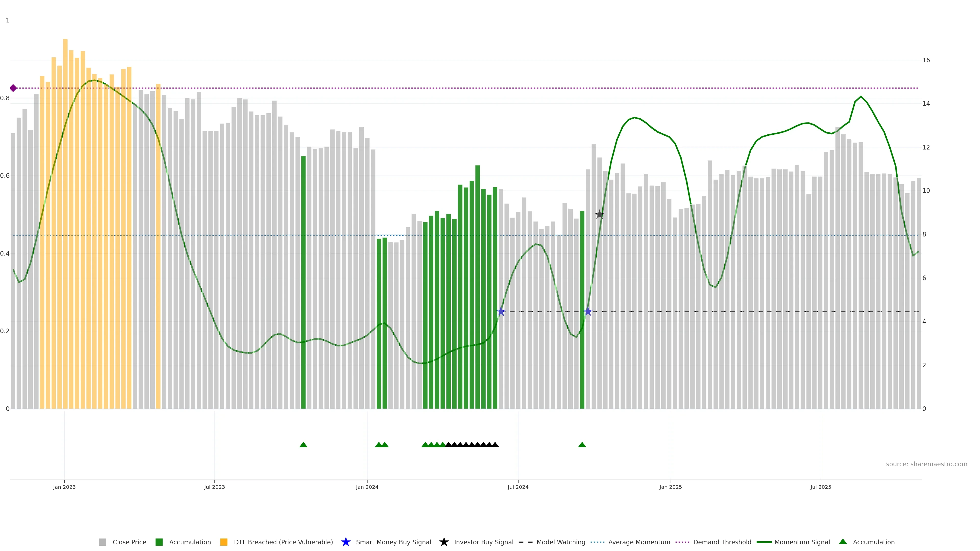
Task: Click the purple Demand Threshold diamond marker
Action: click(x=13, y=88)
